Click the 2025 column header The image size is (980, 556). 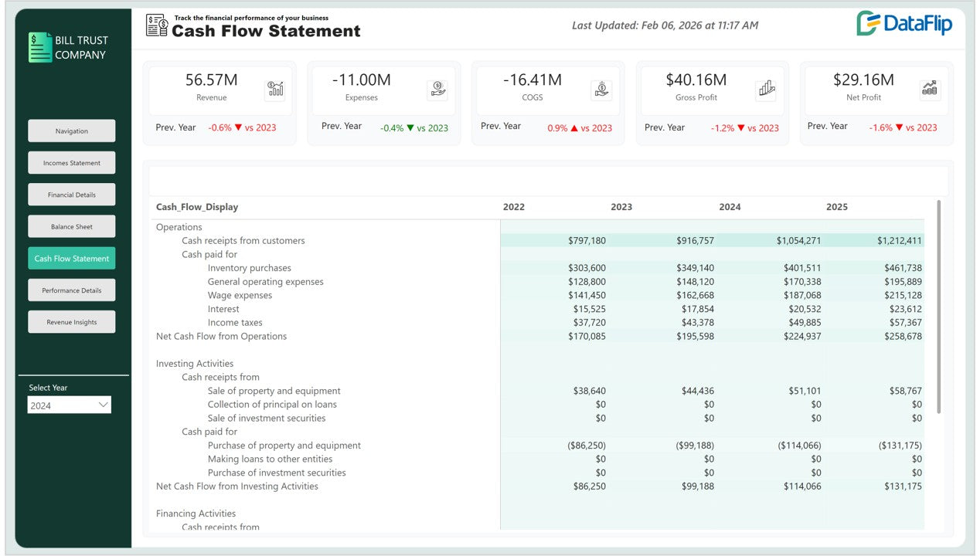click(x=836, y=207)
